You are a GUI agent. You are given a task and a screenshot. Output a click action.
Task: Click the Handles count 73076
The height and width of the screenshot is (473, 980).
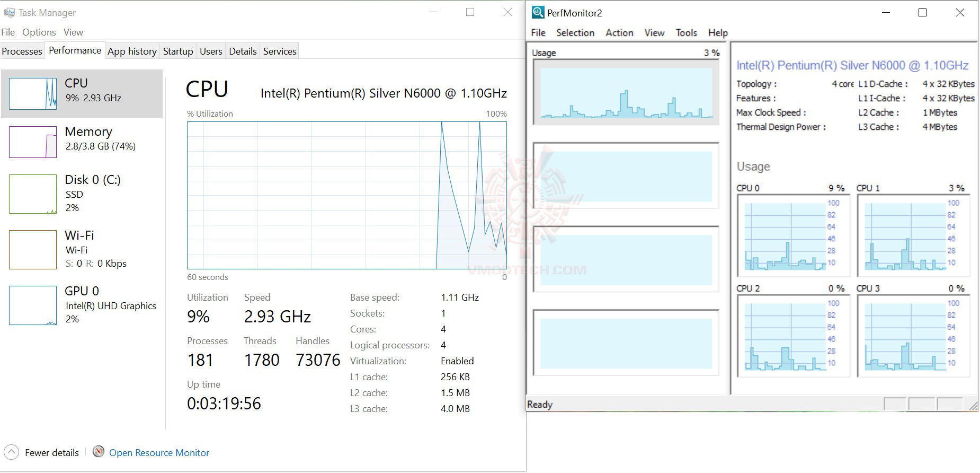[318, 360]
